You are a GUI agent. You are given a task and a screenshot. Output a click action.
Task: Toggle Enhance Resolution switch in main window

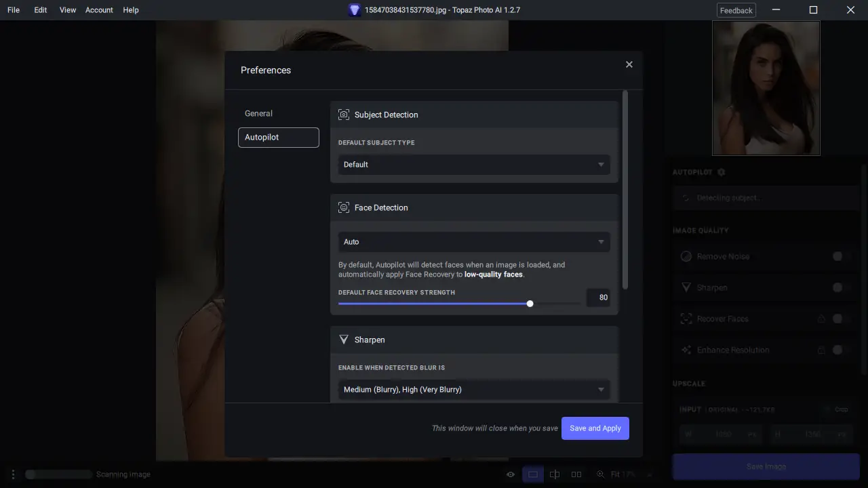pyautogui.click(x=842, y=350)
